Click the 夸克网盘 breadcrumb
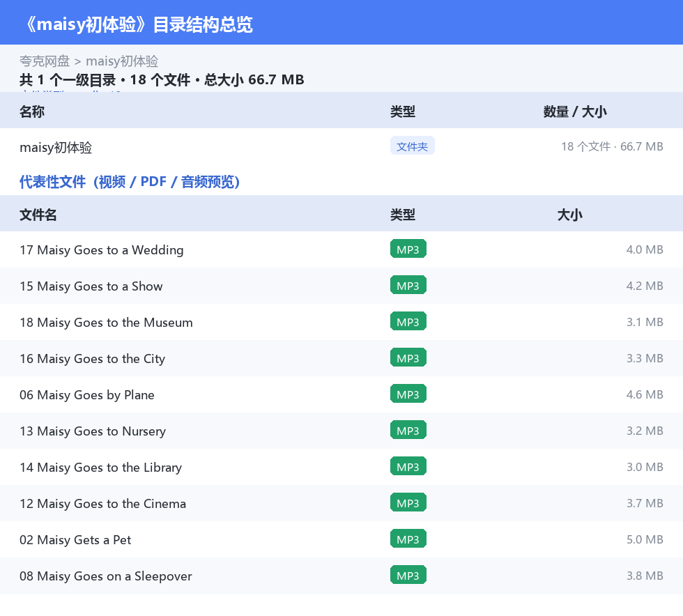This screenshot has height=616, width=683. point(45,61)
